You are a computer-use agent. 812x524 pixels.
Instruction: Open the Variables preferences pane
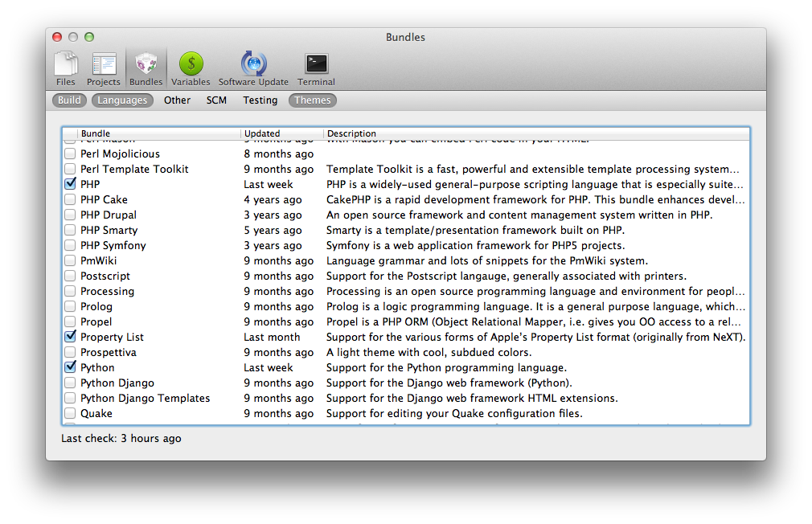(x=191, y=69)
